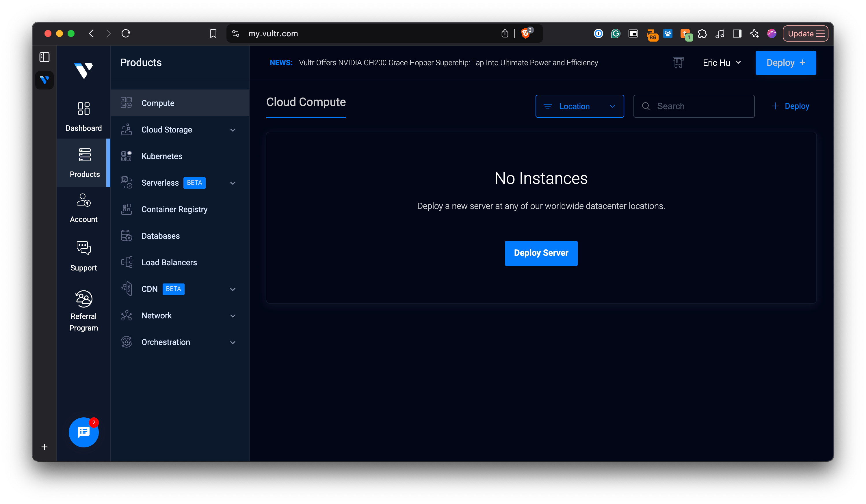Toggle vertical tabs panel at top left

(44, 57)
